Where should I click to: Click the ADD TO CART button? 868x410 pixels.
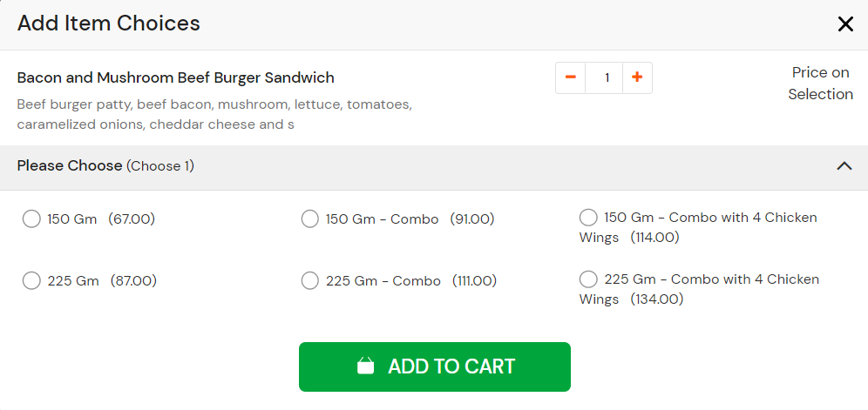pos(435,366)
